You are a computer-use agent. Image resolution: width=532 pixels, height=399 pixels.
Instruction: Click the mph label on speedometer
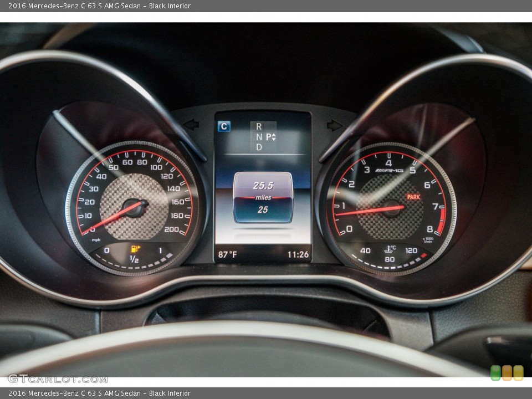96,240
